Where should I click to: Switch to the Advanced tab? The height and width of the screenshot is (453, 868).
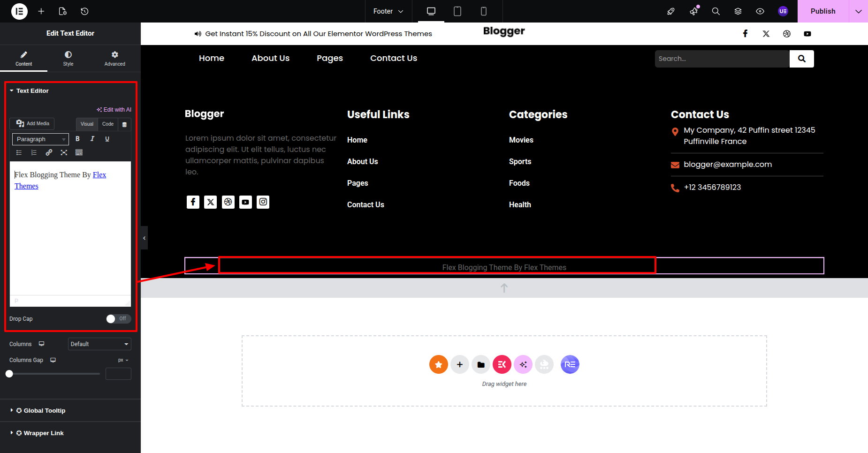[x=114, y=58]
